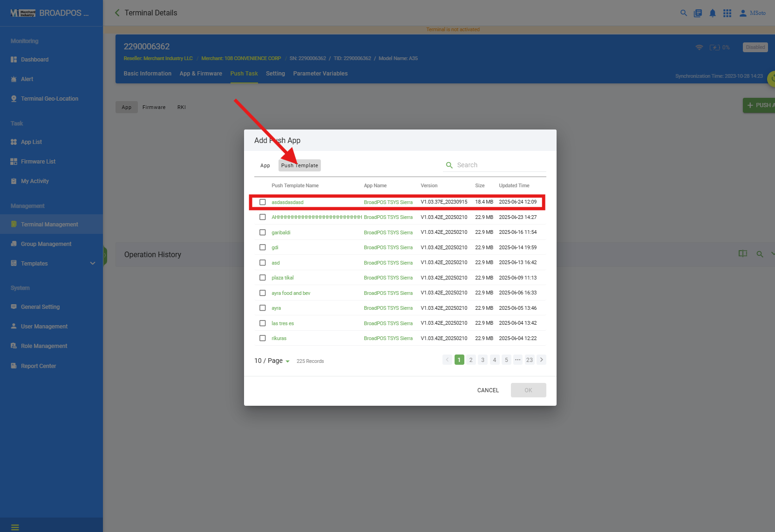Go to page 23
The height and width of the screenshot is (532, 775).
[x=530, y=360]
